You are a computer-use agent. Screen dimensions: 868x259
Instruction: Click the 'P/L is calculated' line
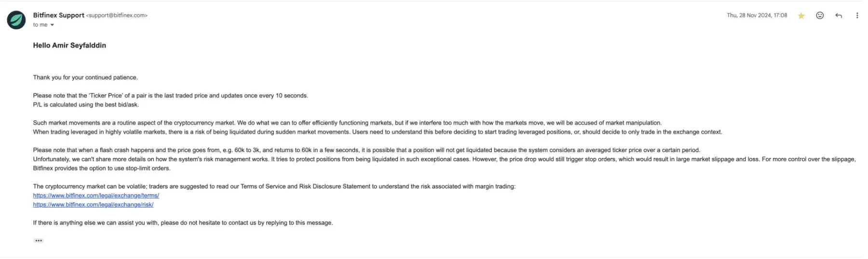[x=86, y=104]
